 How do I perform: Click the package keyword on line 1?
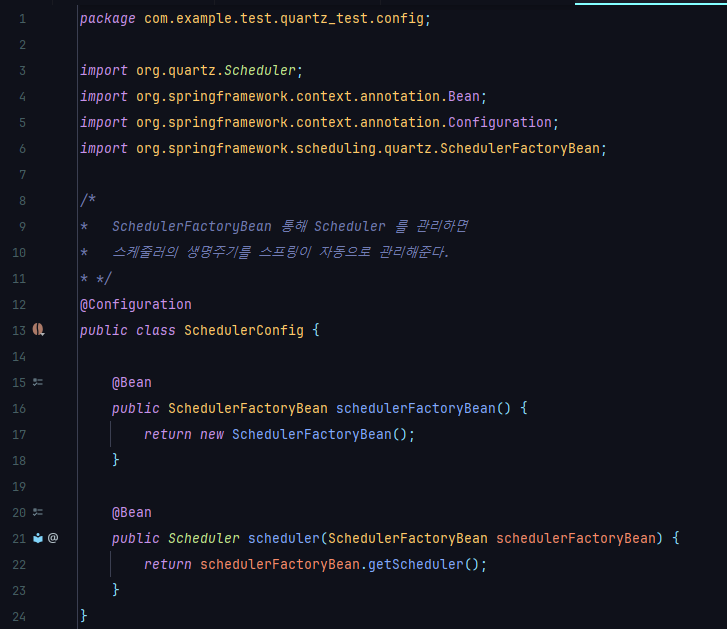point(108,19)
